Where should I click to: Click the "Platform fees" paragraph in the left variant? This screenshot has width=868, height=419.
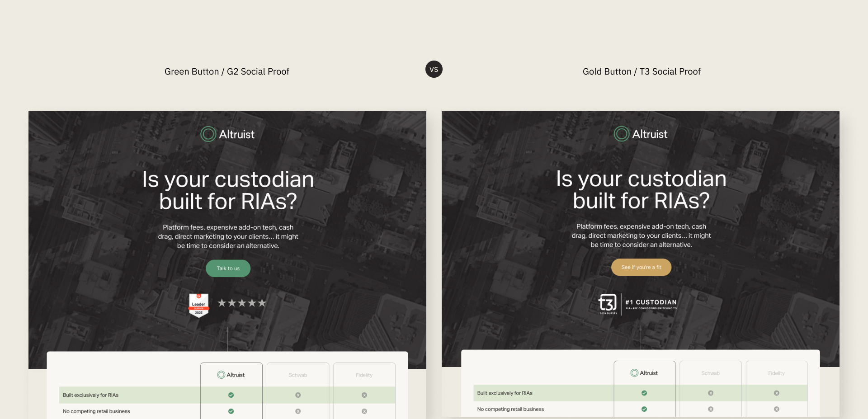228,236
